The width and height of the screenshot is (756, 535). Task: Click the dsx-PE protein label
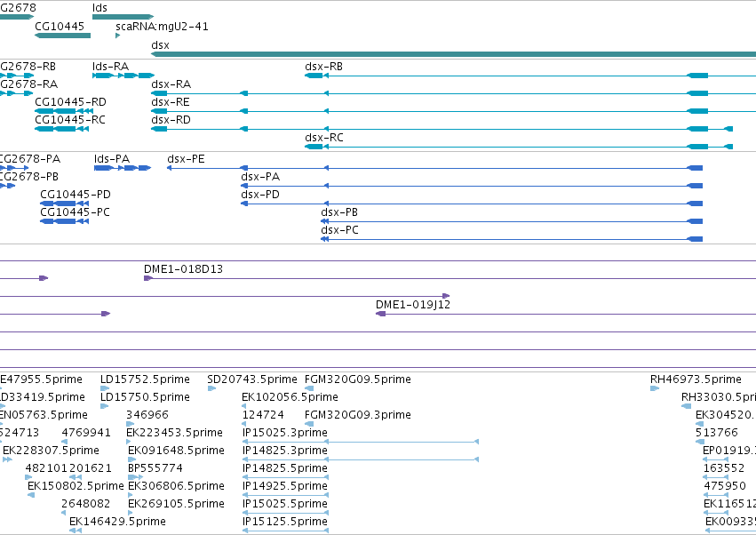point(186,159)
